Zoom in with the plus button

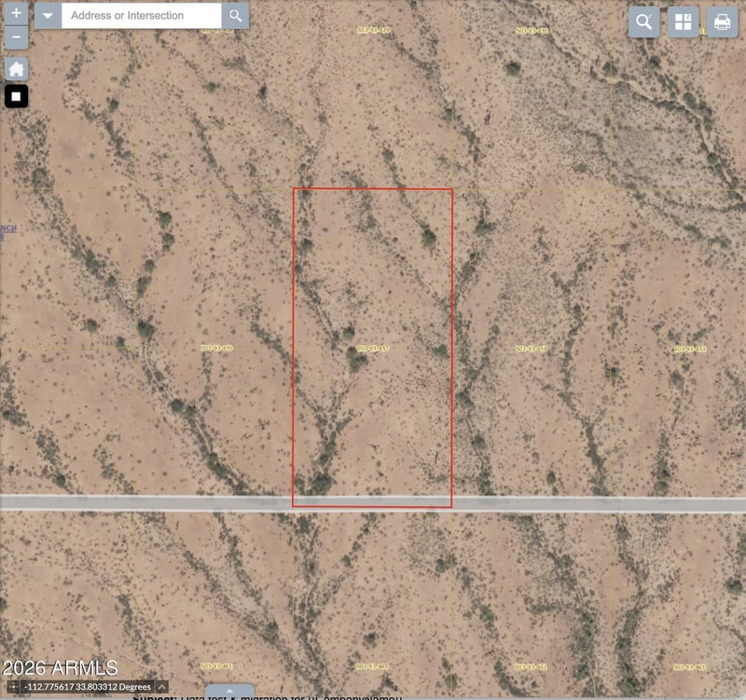click(16, 13)
